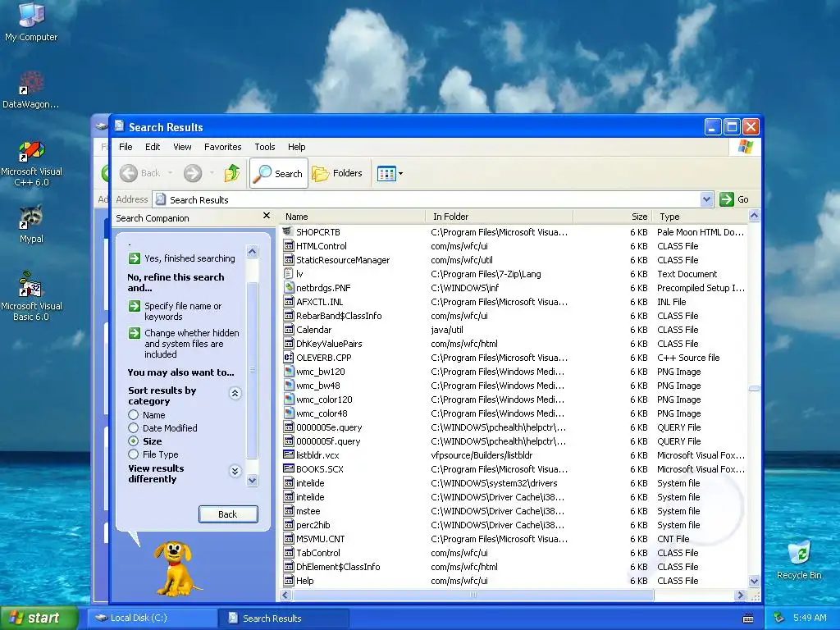
Task: Click the grayed Back navigation button
Action: pos(139,173)
